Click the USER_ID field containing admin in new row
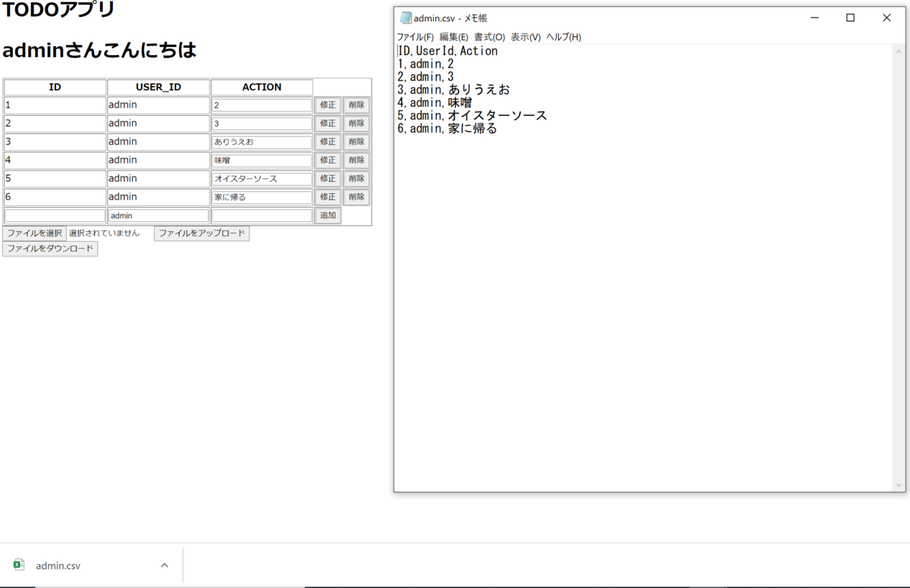Viewport: 910px width, 588px height. click(x=158, y=216)
